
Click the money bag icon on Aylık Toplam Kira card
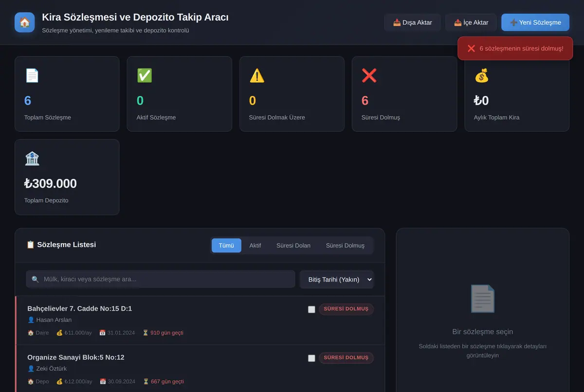click(482, 75)
